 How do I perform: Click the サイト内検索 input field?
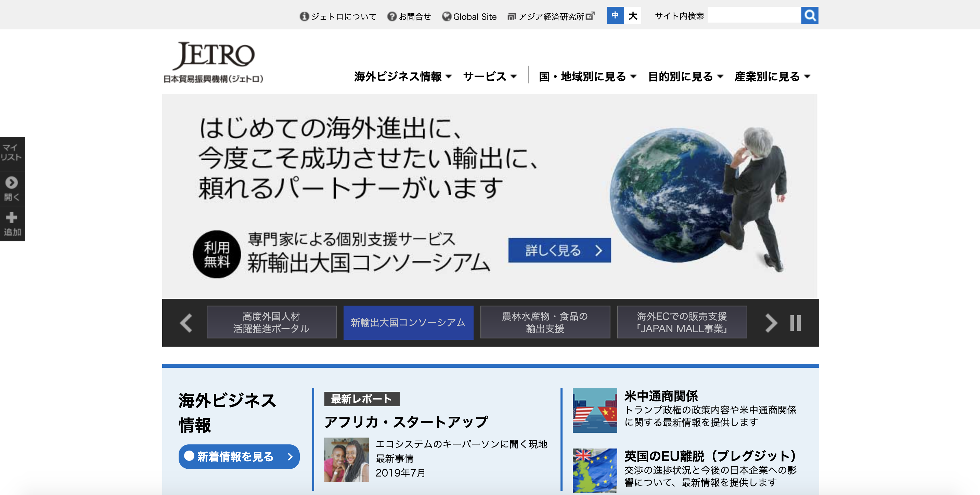(x=753, y=16)
